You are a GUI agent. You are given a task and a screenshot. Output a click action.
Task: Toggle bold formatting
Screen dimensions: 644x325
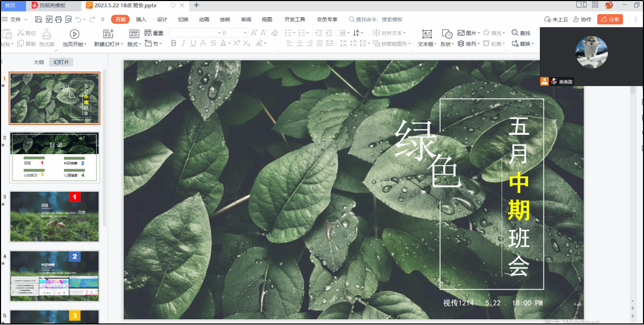(x=174, y=44)
